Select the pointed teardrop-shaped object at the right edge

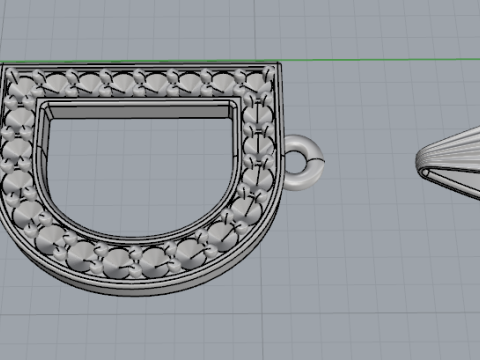tap(448, 163)
